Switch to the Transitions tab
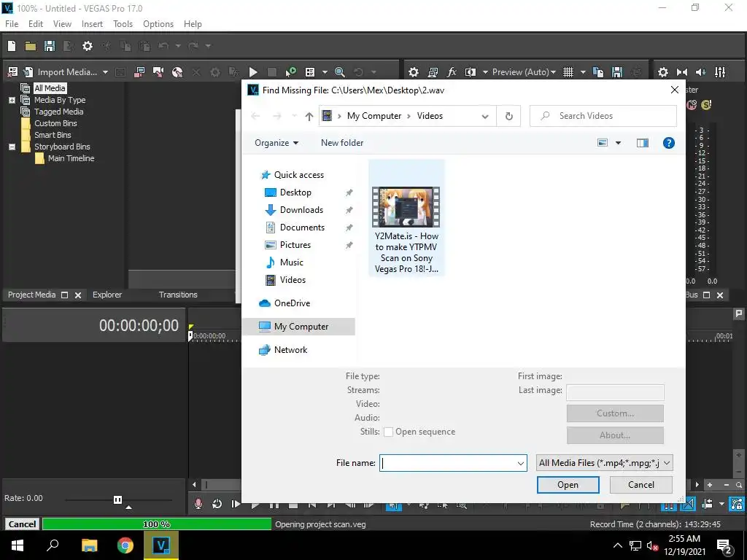 point(178,295)
